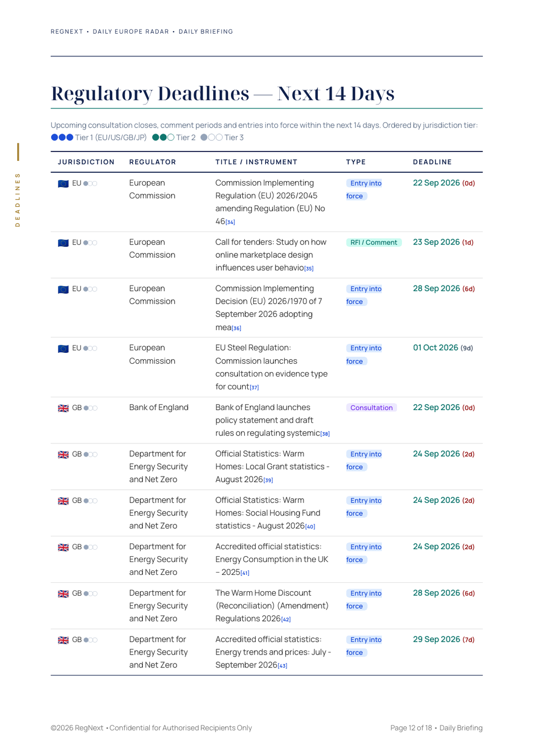Screen dimensions: 534x756
Task: Open footnote reference [42]
Action: pyautogui.click(x=286, y=619)
